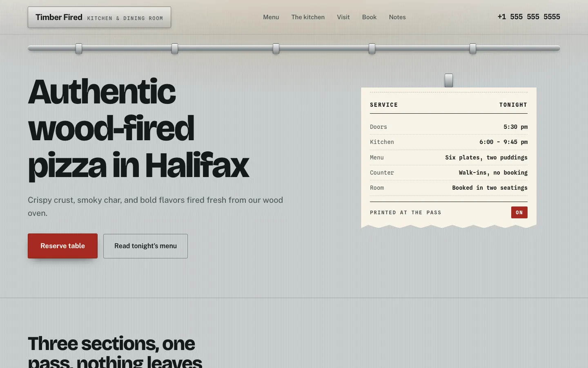This screenshot has width=588, height=368.
Task: Select Book in the top navigation
Action: pos(369,17)
